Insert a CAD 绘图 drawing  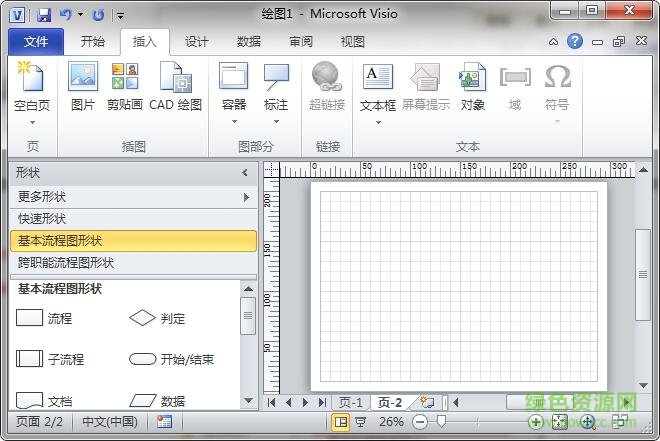click(x=176, y=86)
